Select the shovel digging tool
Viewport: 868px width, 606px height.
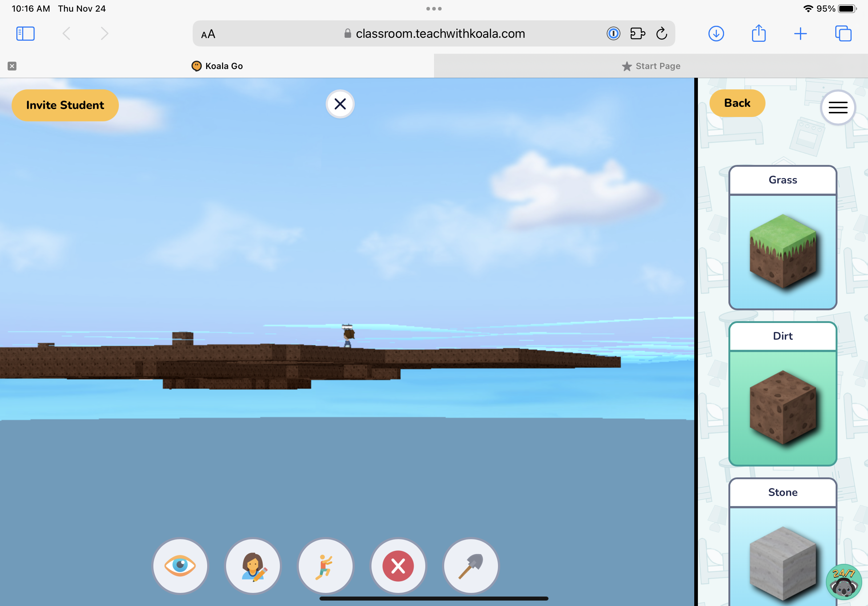click(471, 566)
